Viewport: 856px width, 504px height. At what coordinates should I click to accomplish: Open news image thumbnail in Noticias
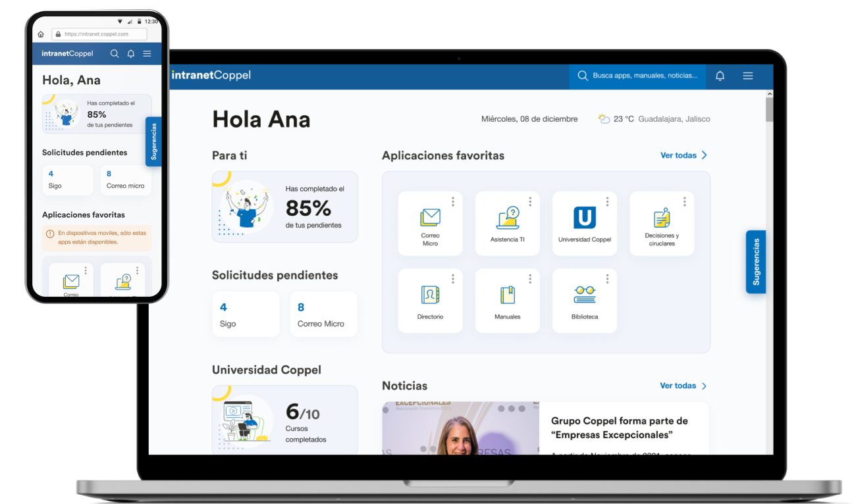[x=460, y=428]
